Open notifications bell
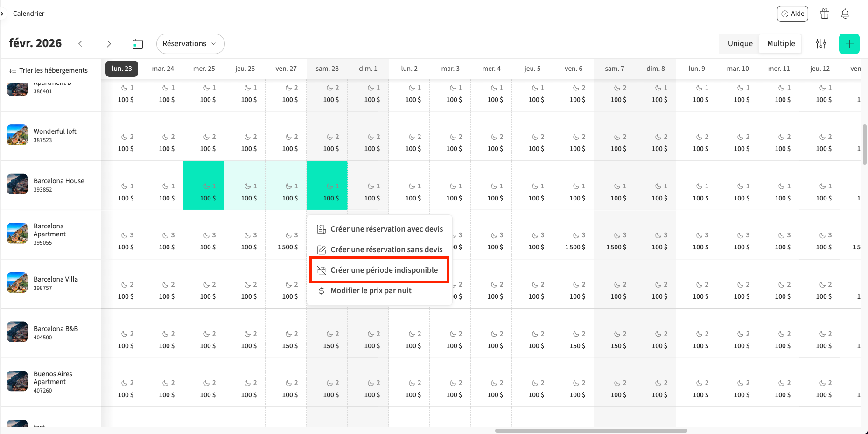Viewport: 868px width, 434px height. [845, 14]
